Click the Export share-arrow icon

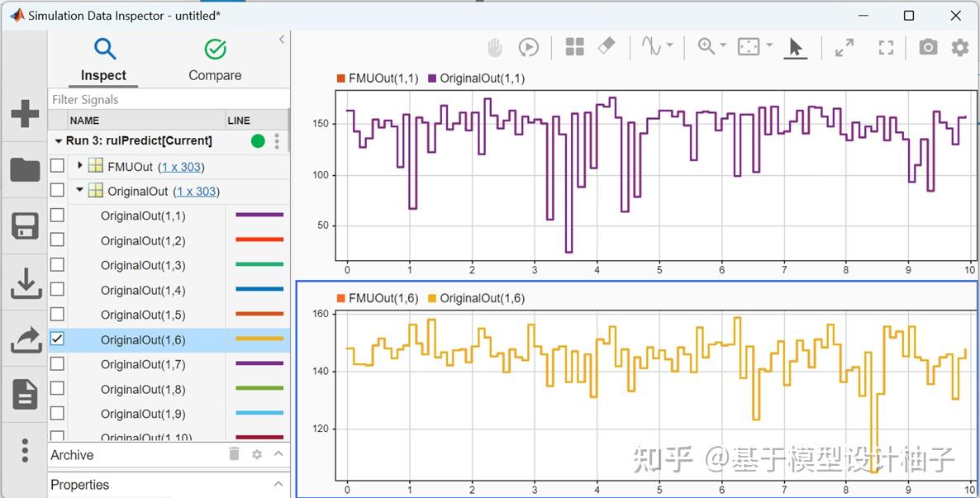coord(26,340)
